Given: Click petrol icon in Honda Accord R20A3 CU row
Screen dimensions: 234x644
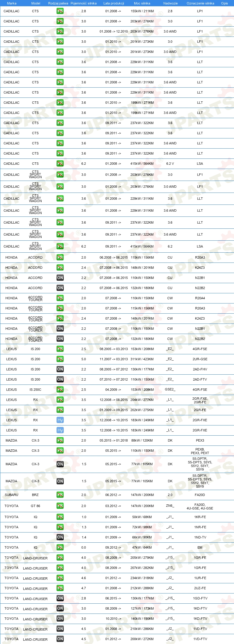Looking at the screenshot, I should click(60, 257).
